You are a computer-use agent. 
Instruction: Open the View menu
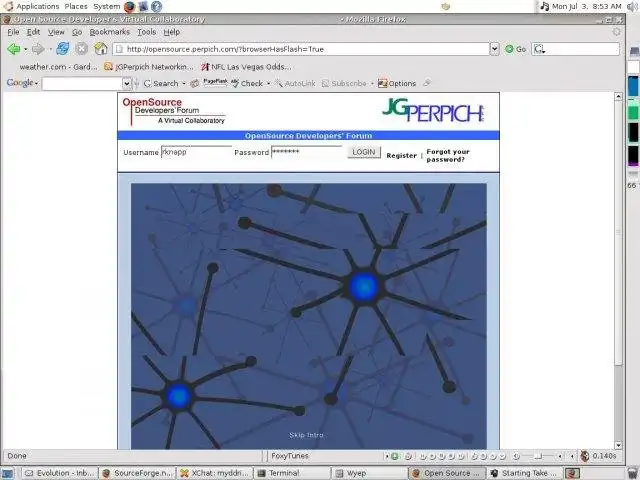point(56,32)
